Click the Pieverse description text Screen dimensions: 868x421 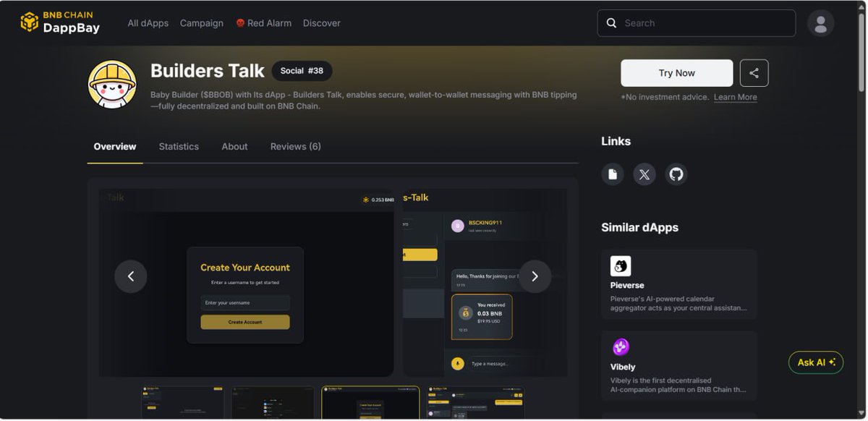click(678, 303)
